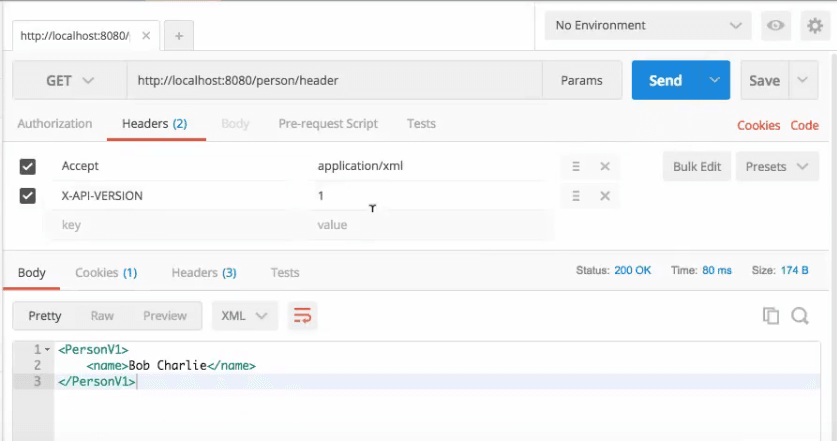Click line number 2 in gutter
The image size is (837, 441).
tap(37, 366)
